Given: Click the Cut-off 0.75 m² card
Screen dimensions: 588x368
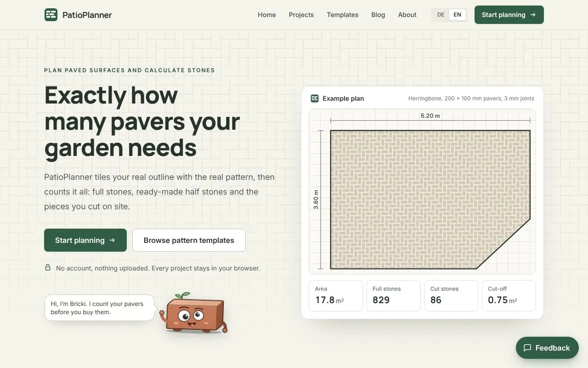Looking at the screenshot, I should 509,296.
